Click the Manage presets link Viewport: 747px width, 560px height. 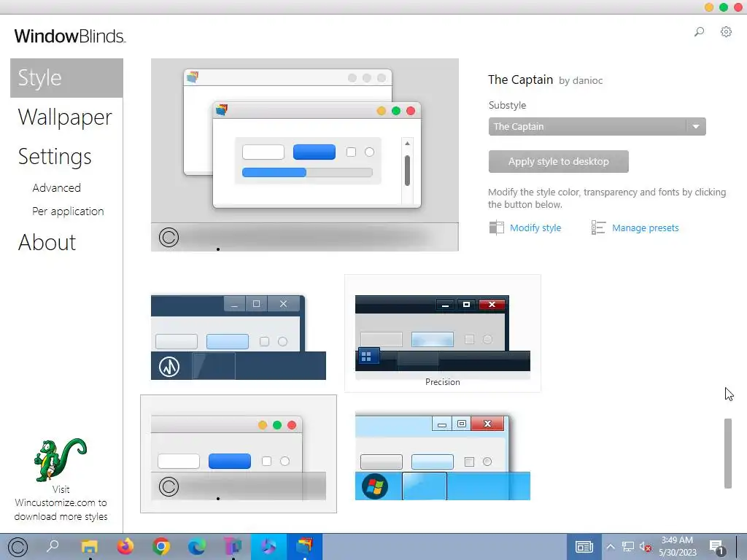(x=645, y=227)
